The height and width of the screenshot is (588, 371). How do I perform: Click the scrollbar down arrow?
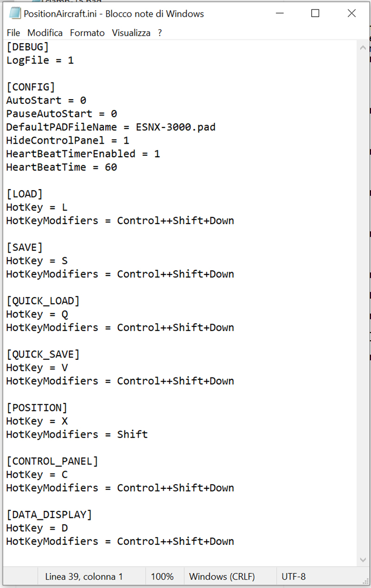tap(363, 560)
